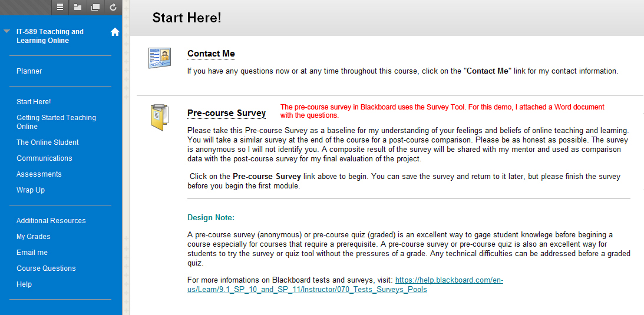Screen dimensions: 644x315
Task: Click the Pre-course Survey clipboard icon
Action: (x=159, y=117)
